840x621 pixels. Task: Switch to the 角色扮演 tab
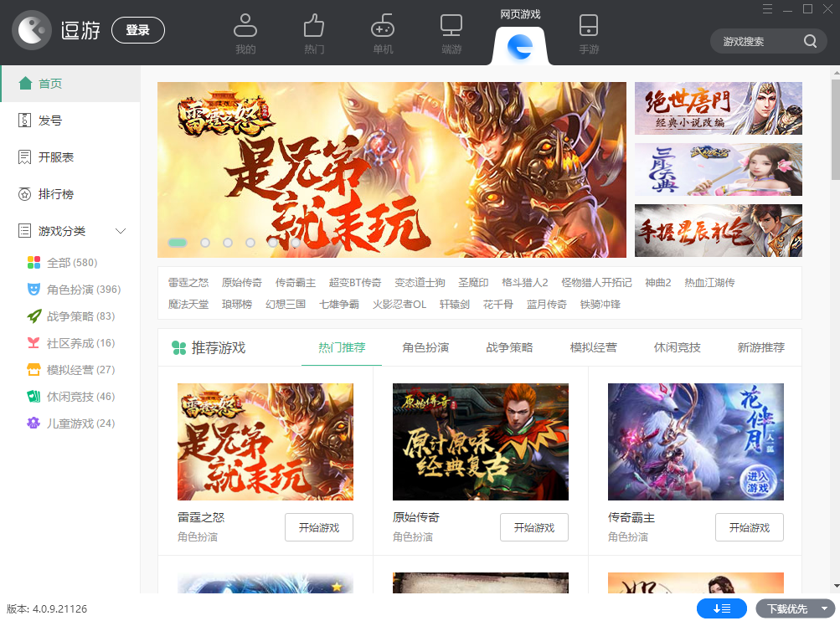click(425, 347)
